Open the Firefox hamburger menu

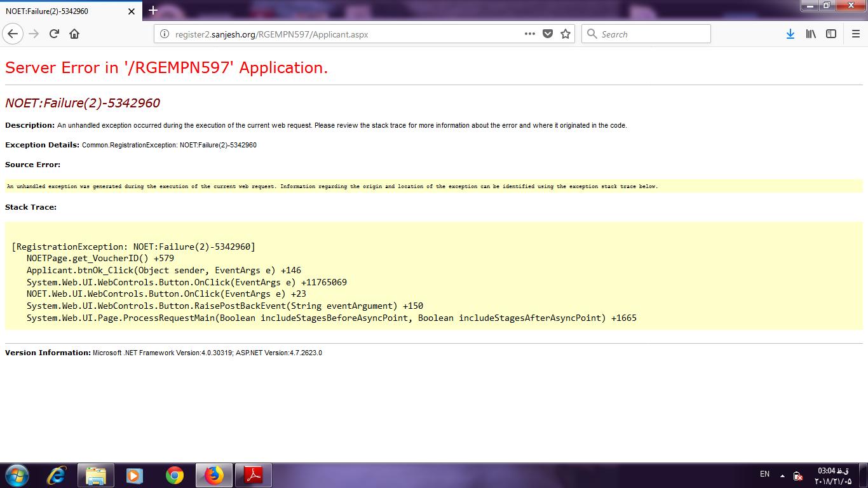pos(855,34)
